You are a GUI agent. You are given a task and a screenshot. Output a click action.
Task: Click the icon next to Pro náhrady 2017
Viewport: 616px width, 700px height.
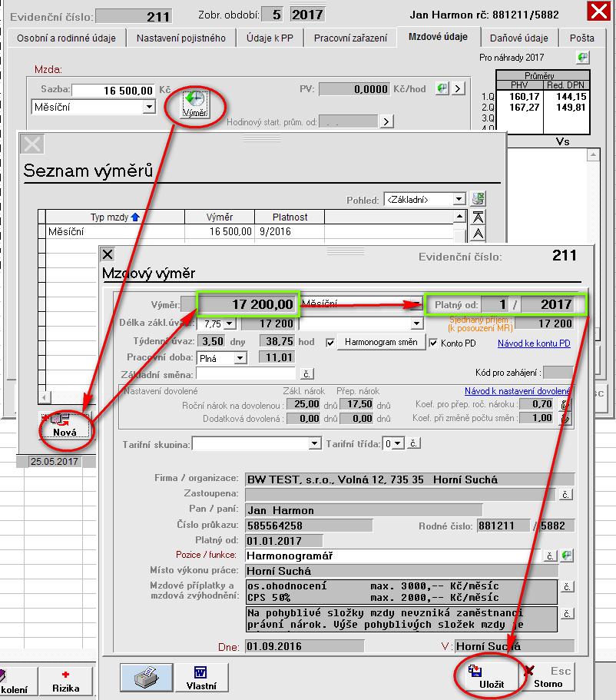pyautogui.click(x=582, y=58)
